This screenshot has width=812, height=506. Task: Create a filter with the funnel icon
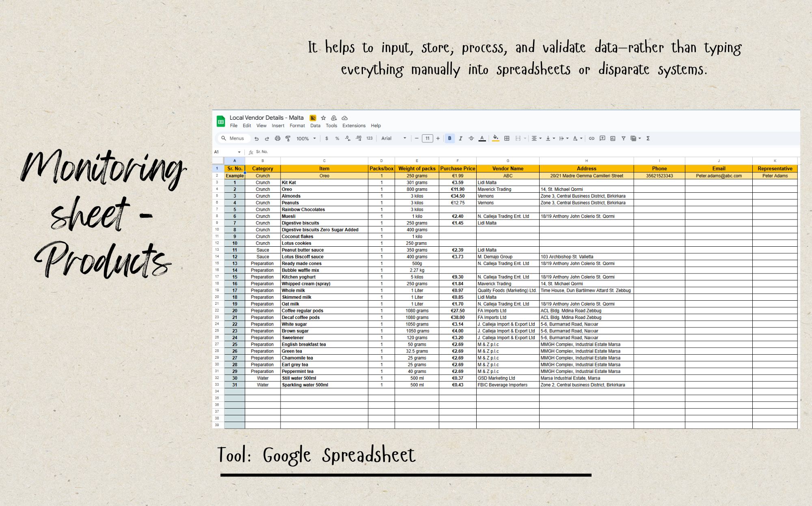click(x=623, y=138)
